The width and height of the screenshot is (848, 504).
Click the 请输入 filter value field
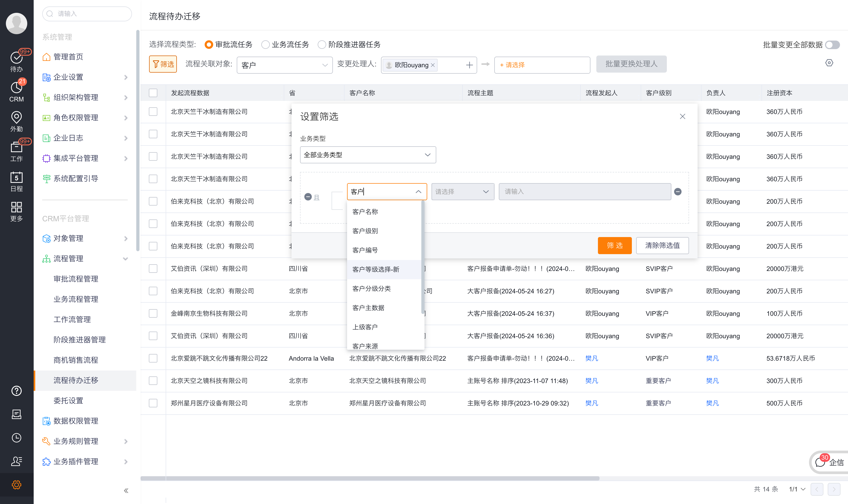(x=585, y=192)
